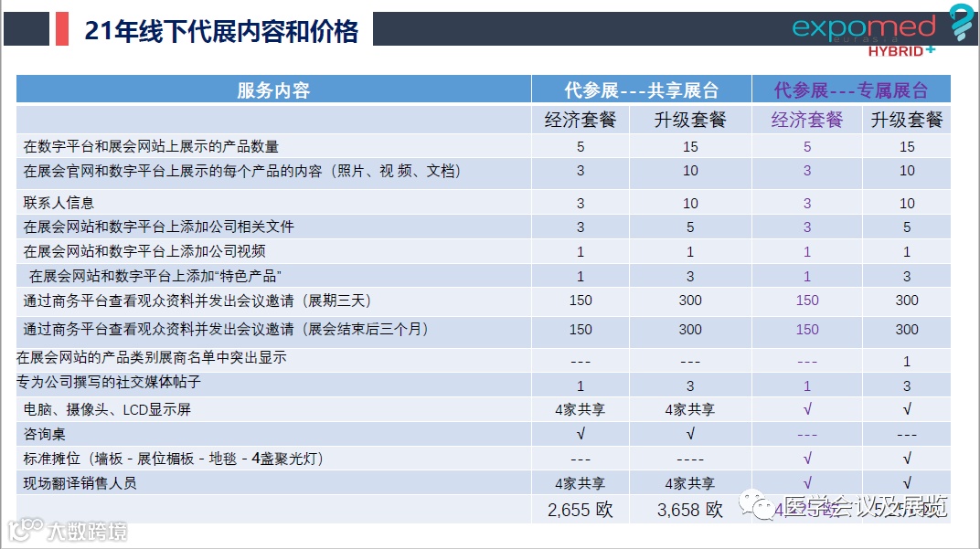980x549 pixels.
Task: Click purple checkmark in 现场翻译销售人员 row
Action: 807,483
